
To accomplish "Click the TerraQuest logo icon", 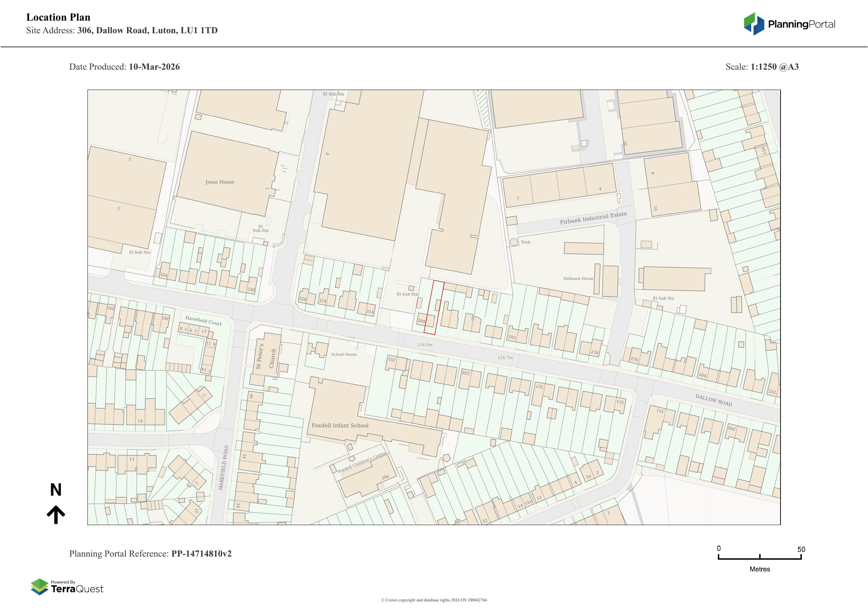I will [39, 587].
